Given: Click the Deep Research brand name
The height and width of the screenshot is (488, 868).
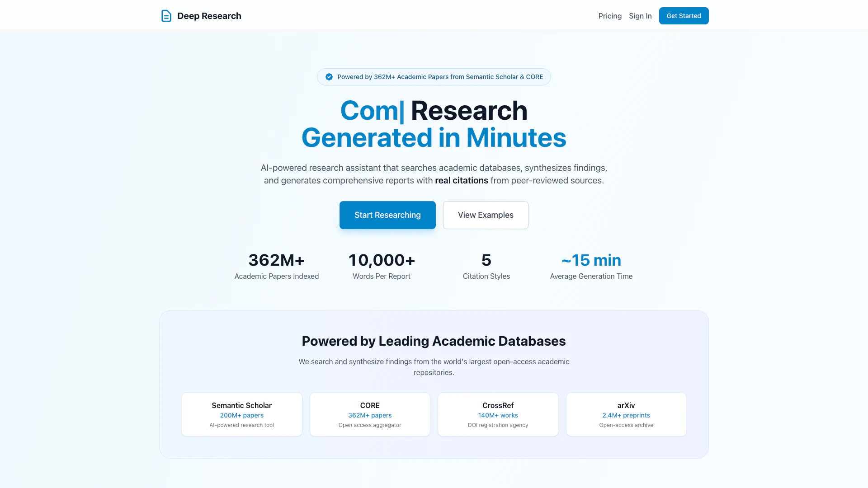Looking at the screenshot, I should point(209,16).
